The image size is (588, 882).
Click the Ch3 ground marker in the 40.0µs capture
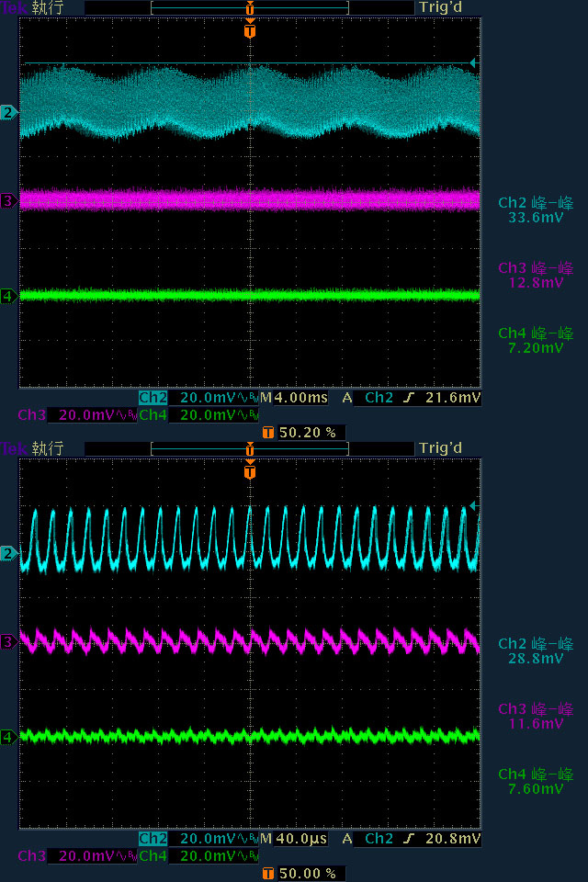[8, 641]
